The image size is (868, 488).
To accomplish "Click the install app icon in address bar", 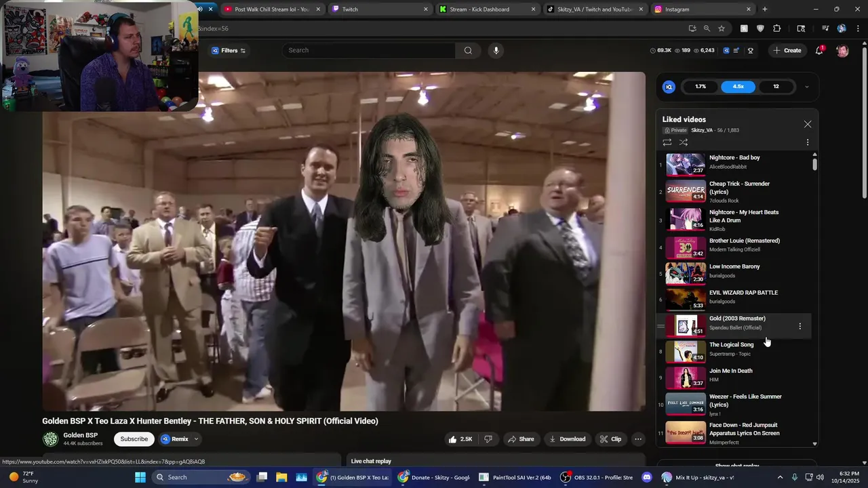I will coord(692,28).
